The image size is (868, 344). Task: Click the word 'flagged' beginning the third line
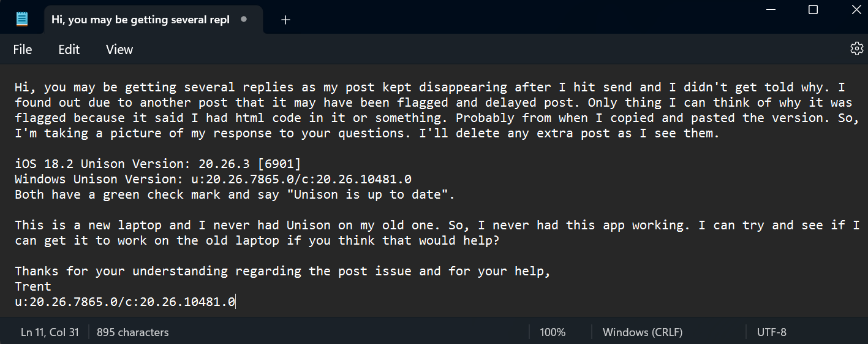click(x=40, y=118)
